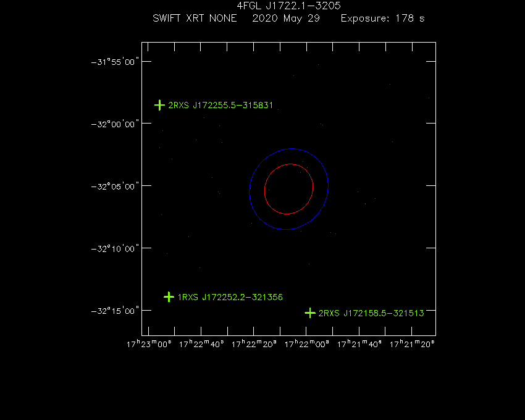The width and height of the screenshot is (525, 420).
Task: Click the right ascension label 17h22m20s
Action: 254,344
